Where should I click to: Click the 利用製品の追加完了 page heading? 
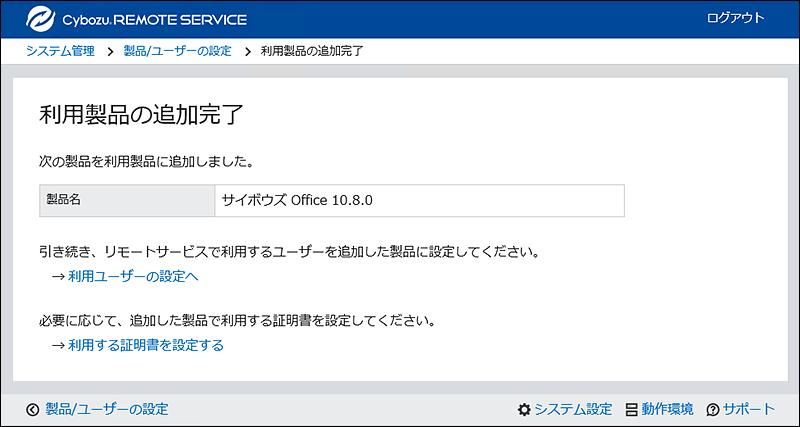pos(140,116)
